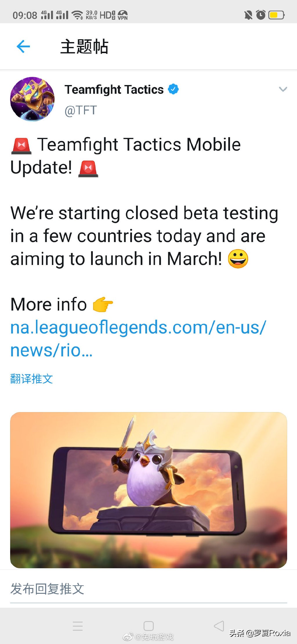Tap the Wi-Fi status icon

77,15
